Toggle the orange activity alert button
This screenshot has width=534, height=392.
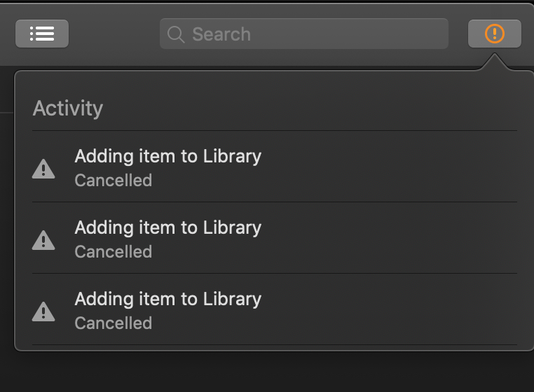[x=494, y=34]
